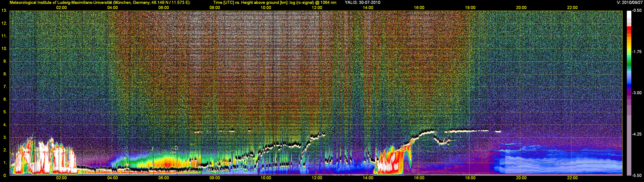Click the red band of the color scale
This screenshot has height=182, width=644.
tap(629, 30)
